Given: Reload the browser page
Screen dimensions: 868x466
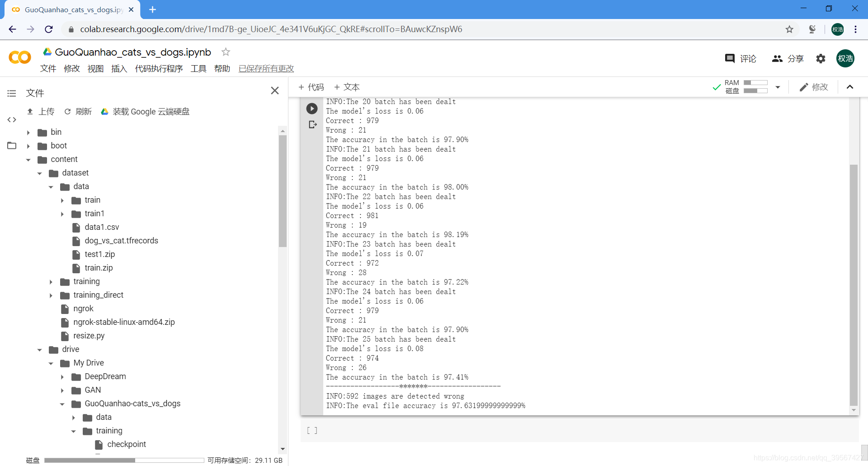Looking at the screenshot, I should (49, 29).
